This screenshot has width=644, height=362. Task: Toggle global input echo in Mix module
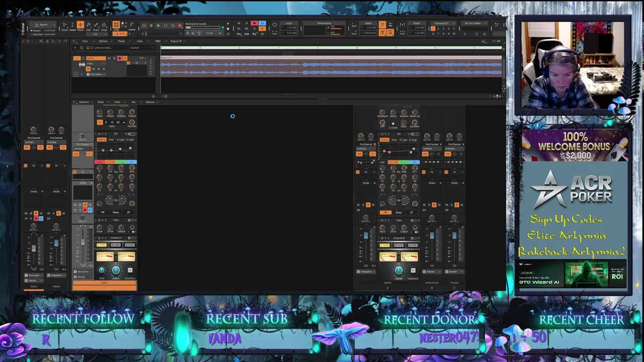(262, 23)
